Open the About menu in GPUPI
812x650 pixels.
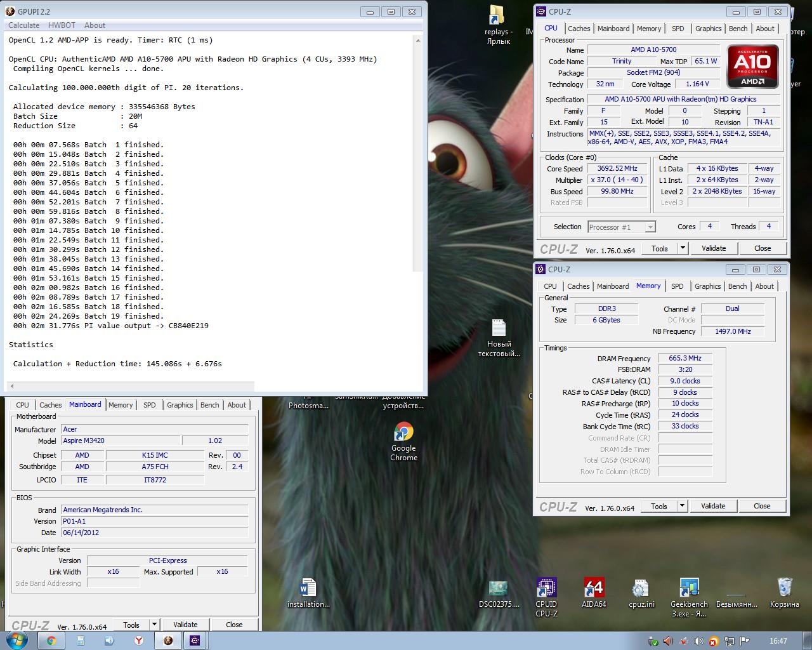coord(95,25)
